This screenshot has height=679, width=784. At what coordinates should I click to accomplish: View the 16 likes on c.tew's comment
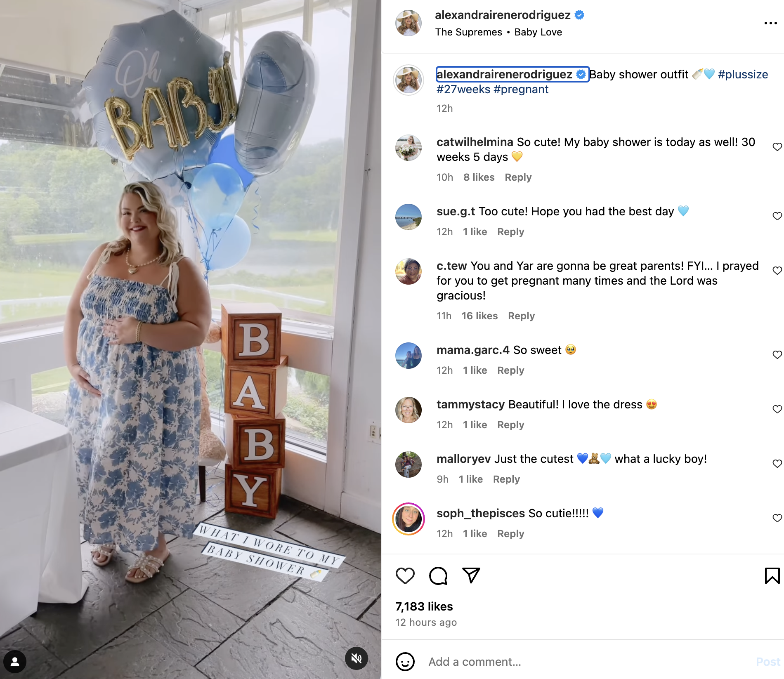coord(479,316)
